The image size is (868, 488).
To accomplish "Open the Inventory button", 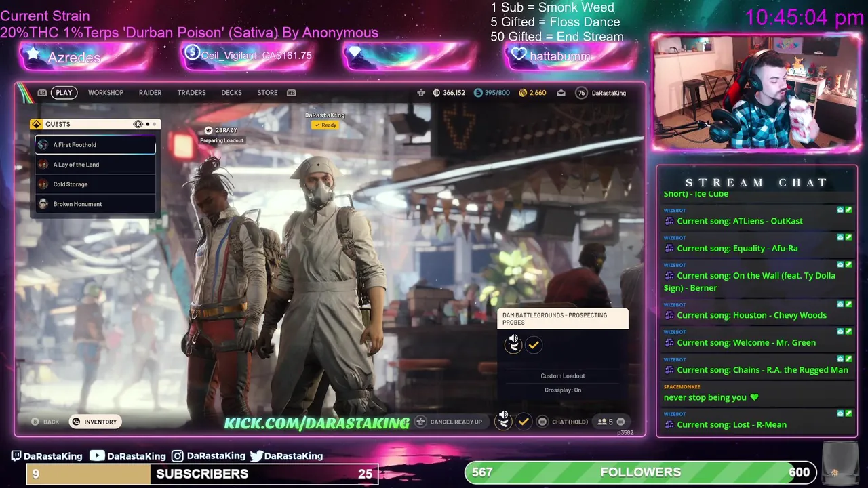I will (95, 422).
